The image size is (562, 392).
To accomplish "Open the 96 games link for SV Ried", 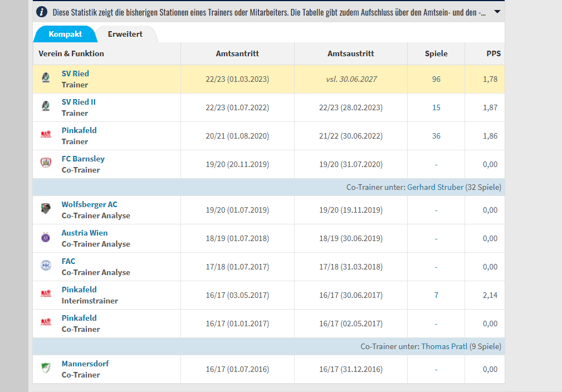I will [436, 79].
